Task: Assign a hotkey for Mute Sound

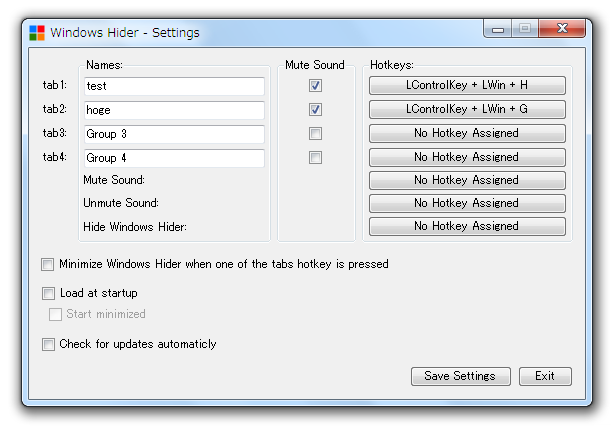Action: click(x=467, y=180)
